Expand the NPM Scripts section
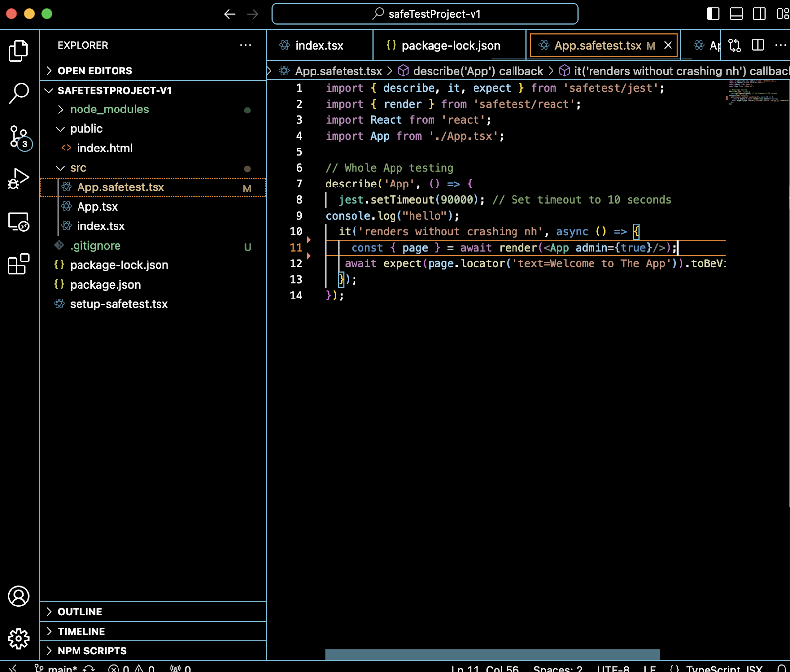 tap(153, 651)
